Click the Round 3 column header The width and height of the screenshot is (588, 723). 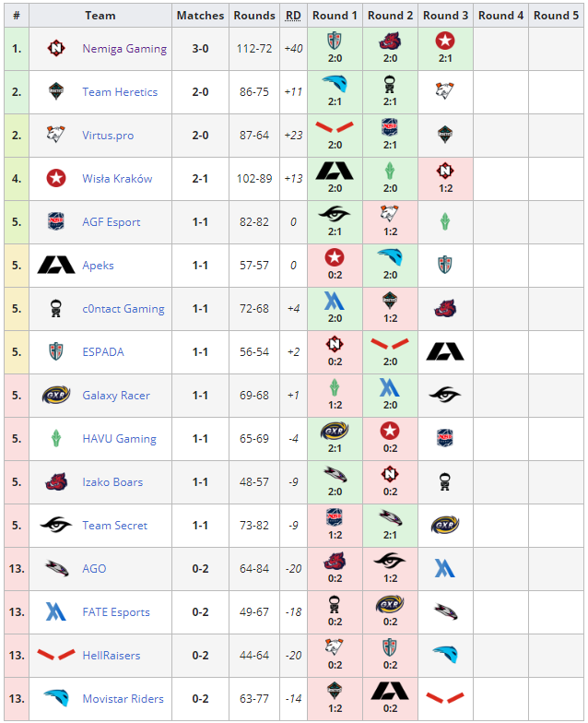446,16
